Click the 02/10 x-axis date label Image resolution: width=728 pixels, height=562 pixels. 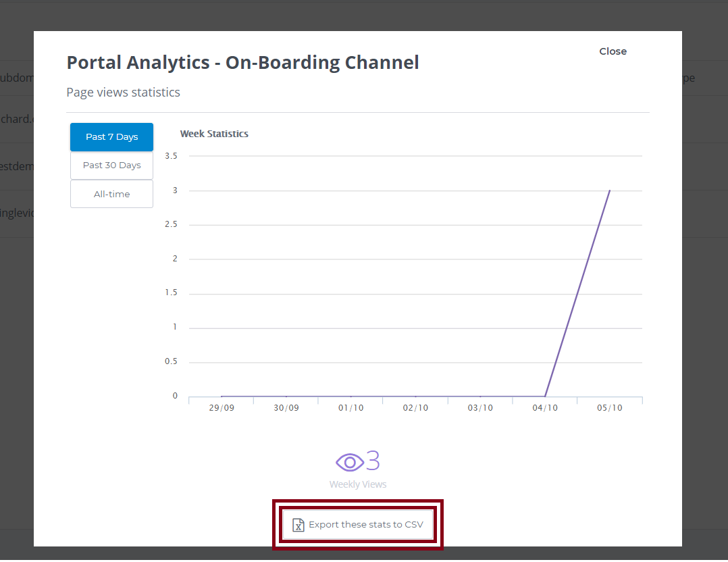[415, 409]
